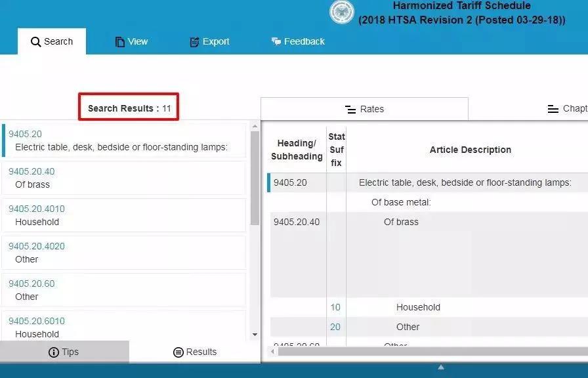Expand the bottom bar up arrow
The image size is (588, 378).
click(441, 367)
